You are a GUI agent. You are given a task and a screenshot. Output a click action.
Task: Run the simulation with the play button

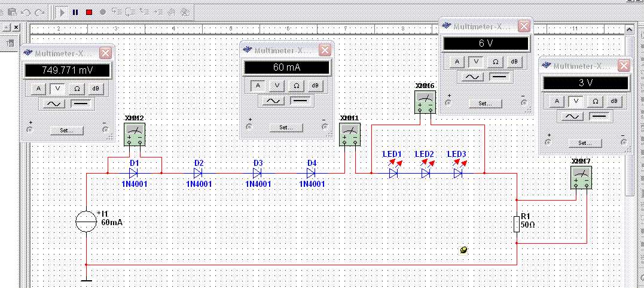click(x=62, y=13)
